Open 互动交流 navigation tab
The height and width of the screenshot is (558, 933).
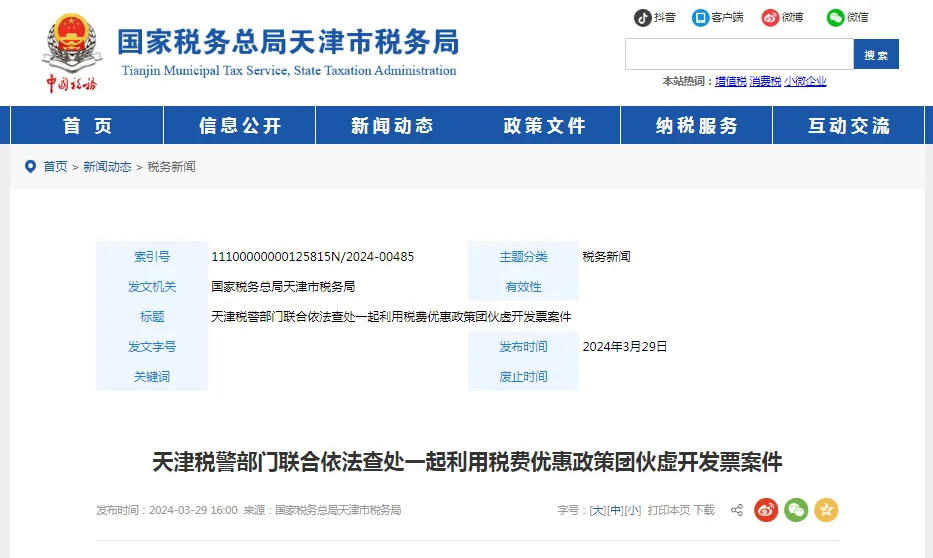coord(849,125)
